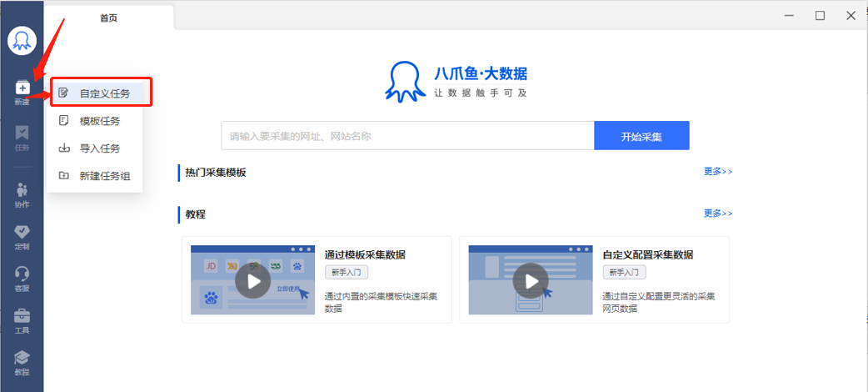
Task: Open the 客服 customer service headset icon
Action: click(x=22, y=279)
